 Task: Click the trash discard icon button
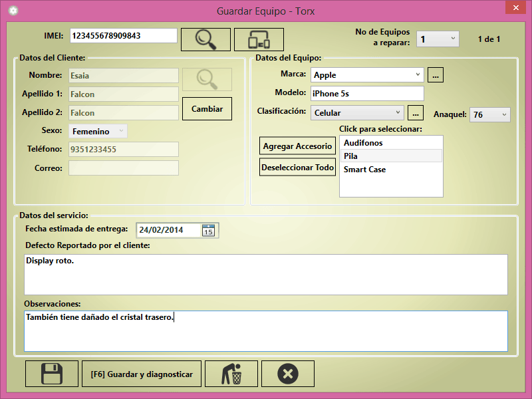pyautogui.click(x=231, y=374)
